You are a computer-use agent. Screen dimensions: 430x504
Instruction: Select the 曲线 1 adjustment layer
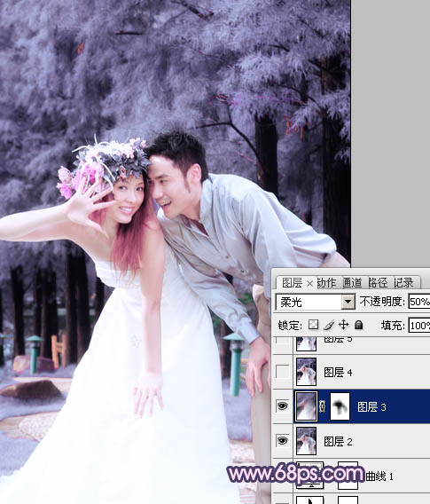point(362,476)
